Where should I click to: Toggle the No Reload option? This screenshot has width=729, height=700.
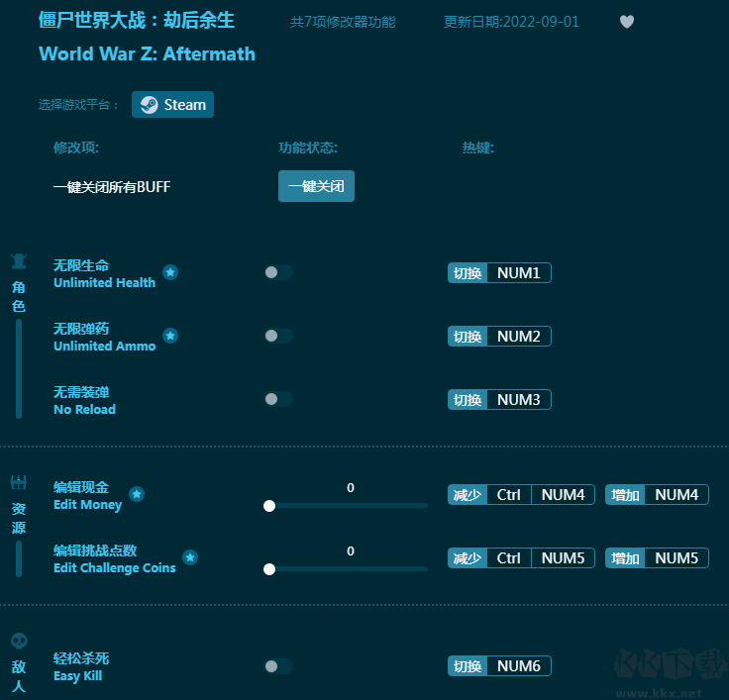[278, 399]
